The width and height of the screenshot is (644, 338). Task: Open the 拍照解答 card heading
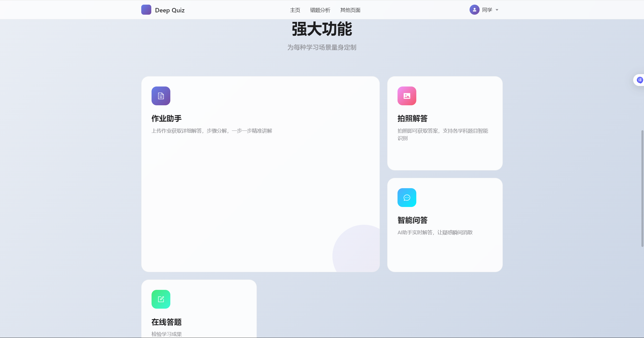point(412,118)
